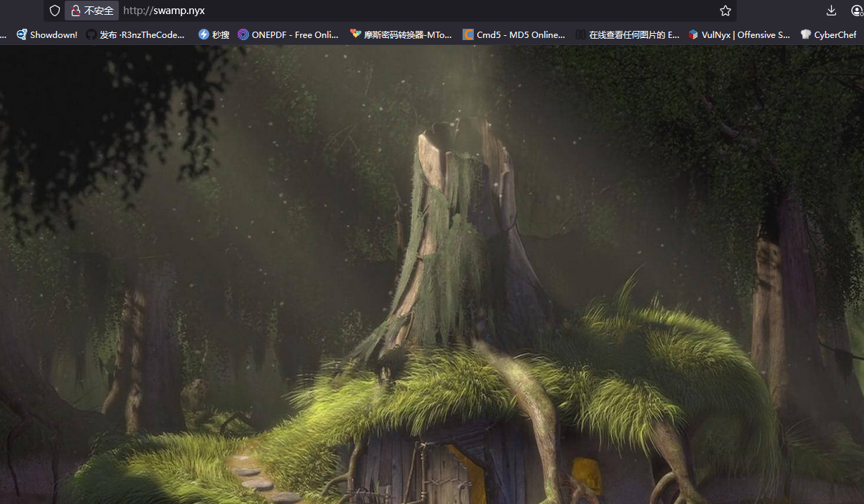Image resolution: width=864 pixels, height=504 pixels.
Task: Open the downloads panel
Action: click(831, 11)
